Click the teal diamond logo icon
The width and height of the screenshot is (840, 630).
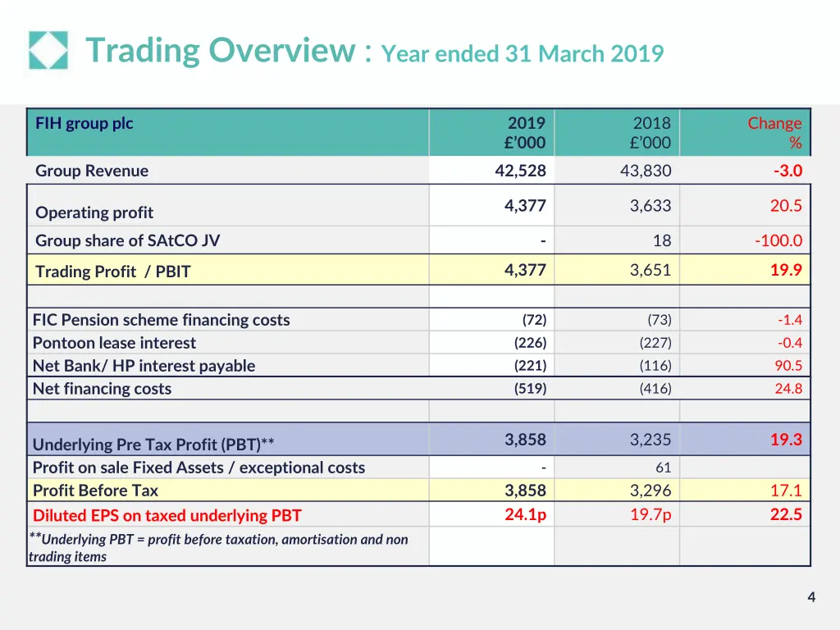(48, 51)
